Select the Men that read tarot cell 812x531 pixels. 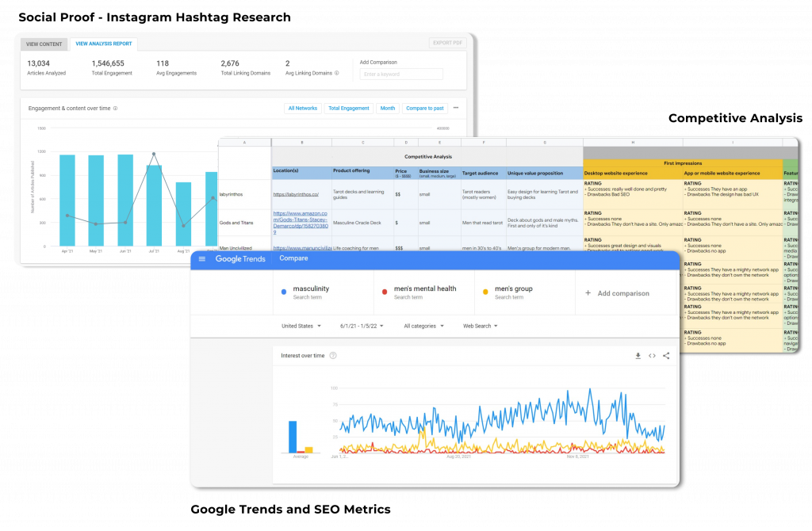click(x=483, y=223)
